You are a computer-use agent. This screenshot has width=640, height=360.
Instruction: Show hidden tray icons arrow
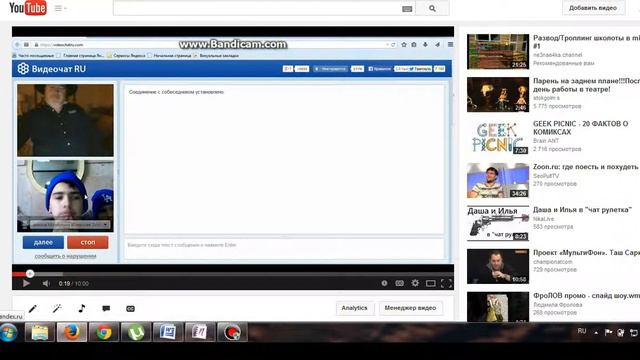(596, 333)
